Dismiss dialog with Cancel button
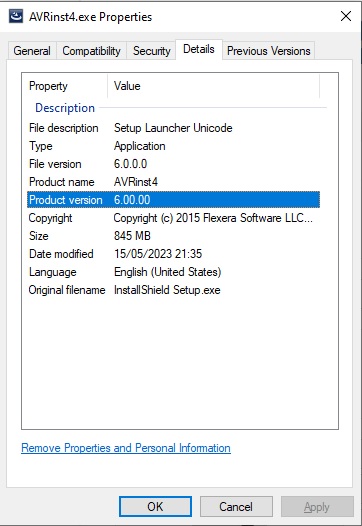This screenshot has width=362, height=526. coord(236,507)
